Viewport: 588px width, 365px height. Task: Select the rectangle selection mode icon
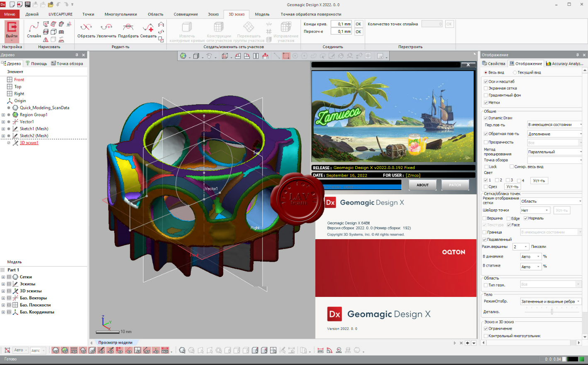(x=286, y=56)
